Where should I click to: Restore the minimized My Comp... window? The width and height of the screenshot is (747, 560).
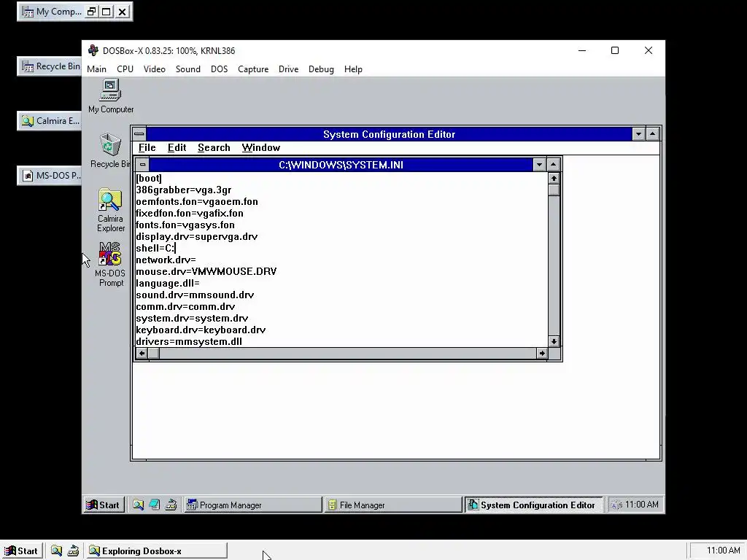tap(91, 12)
